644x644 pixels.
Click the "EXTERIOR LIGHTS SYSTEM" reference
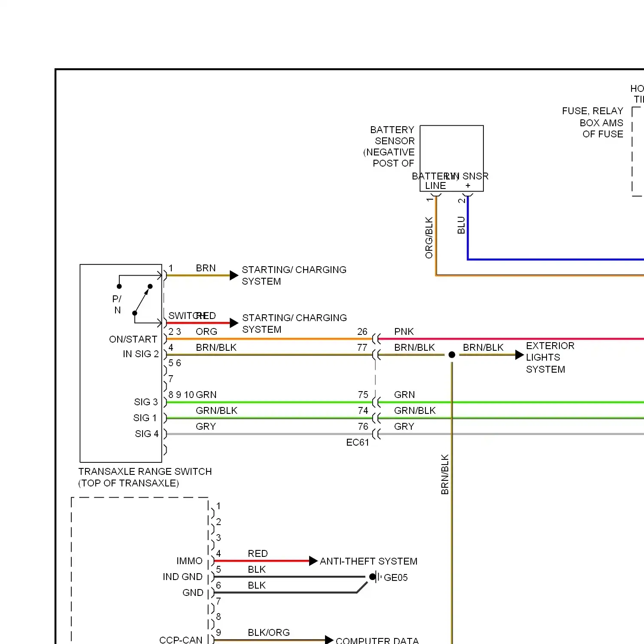[550, 357]
